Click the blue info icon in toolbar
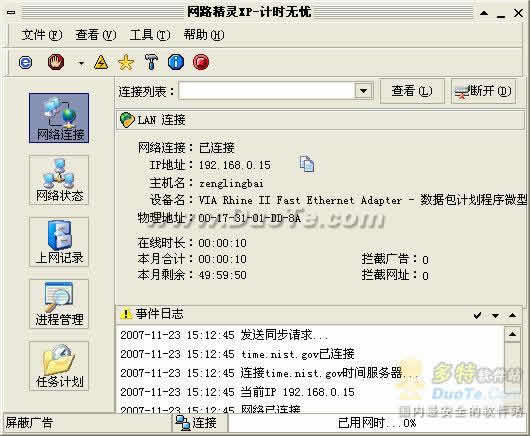Image resolution: width=530 pixels, height=436 pixels. pyautogui.click(x=176, y=62)
